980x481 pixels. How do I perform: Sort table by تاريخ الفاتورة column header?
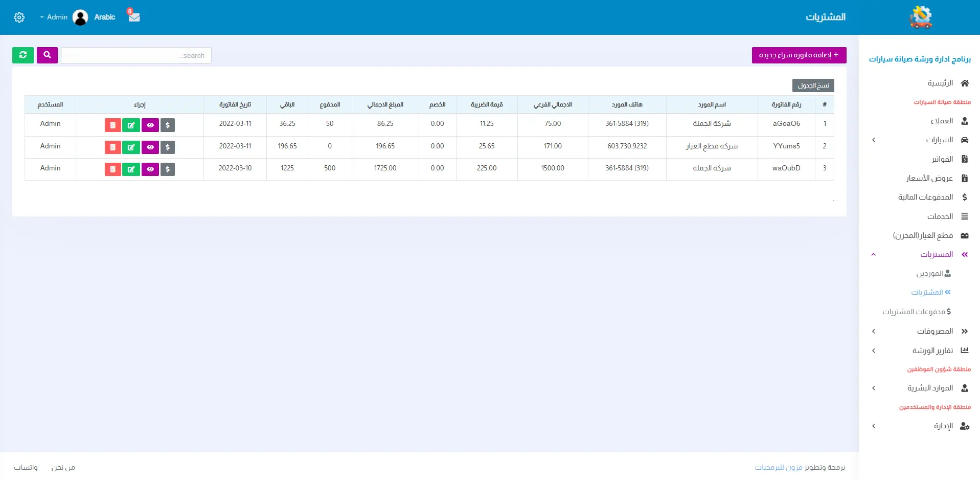[235, 105]
